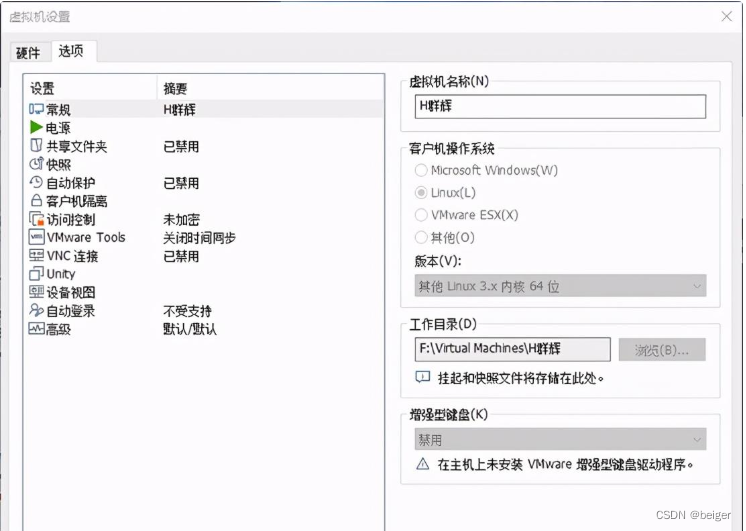Click 已禁用 summary in 自动保护 row
The height and width of the screenshot is (531, 746).
click(x=181, y=183)
